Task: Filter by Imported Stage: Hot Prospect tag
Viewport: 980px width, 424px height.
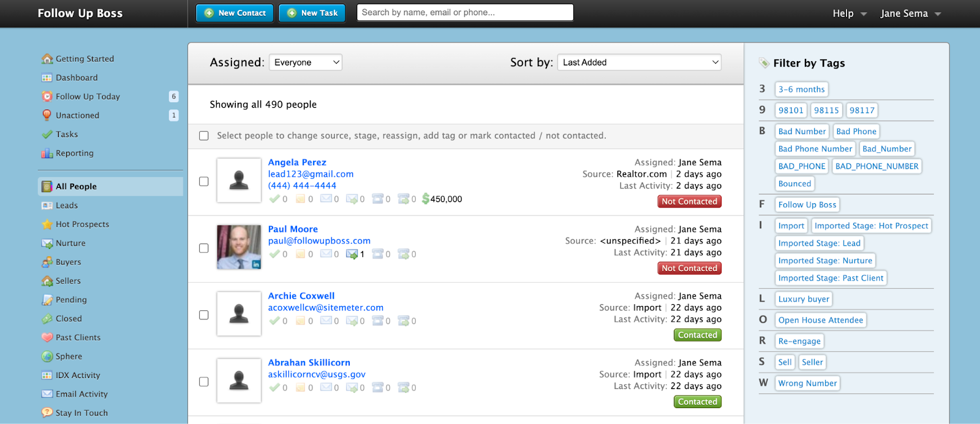Action: tap(871, 226)
